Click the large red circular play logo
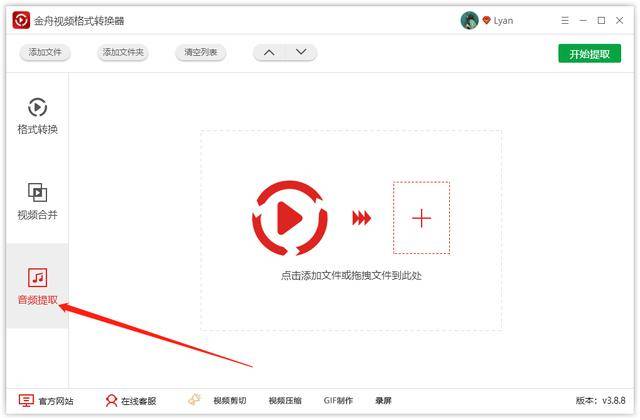Screen dimensions: 640x420 (290, 218)
